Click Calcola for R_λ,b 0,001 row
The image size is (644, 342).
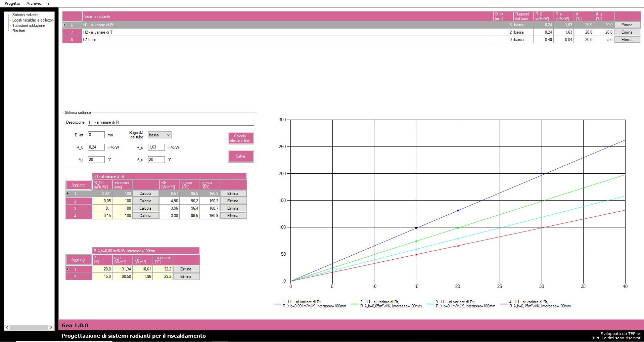[145, 194]
